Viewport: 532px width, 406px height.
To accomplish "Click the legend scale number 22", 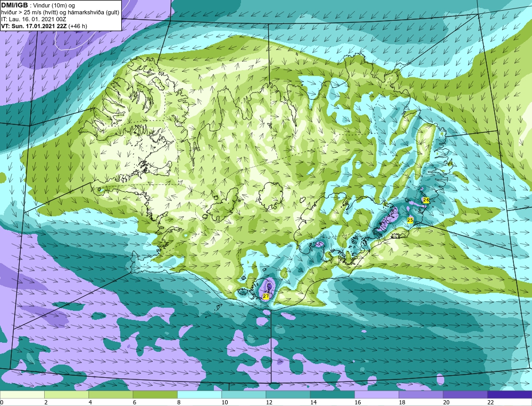I will pos(491,402).
